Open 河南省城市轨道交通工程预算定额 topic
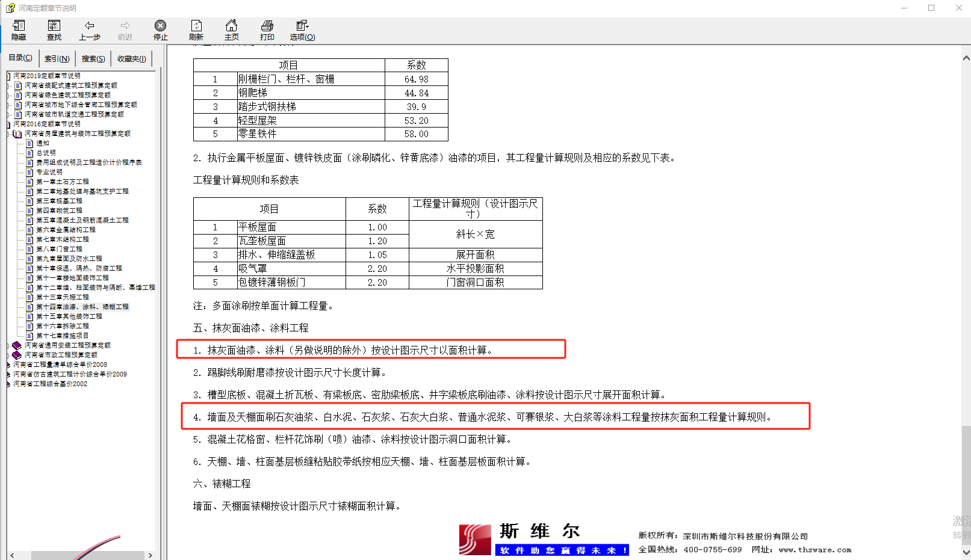Viewport: 971px width, 560px height. click(74, 114)
